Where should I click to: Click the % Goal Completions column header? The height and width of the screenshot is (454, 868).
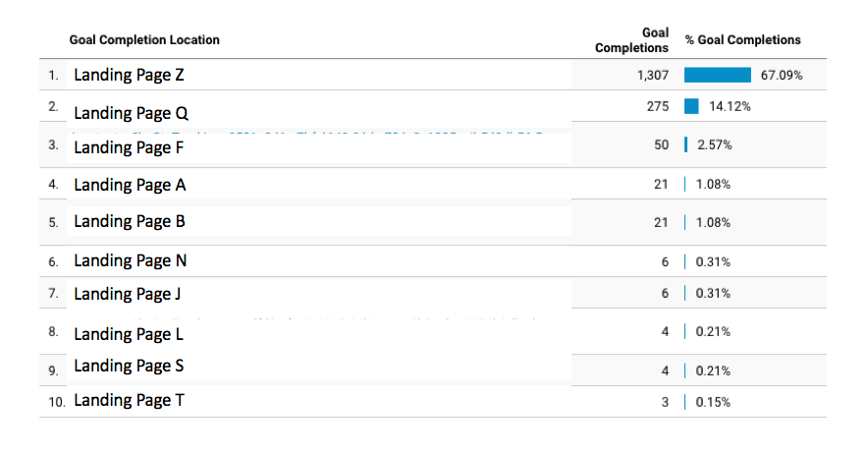click(743, 40)
